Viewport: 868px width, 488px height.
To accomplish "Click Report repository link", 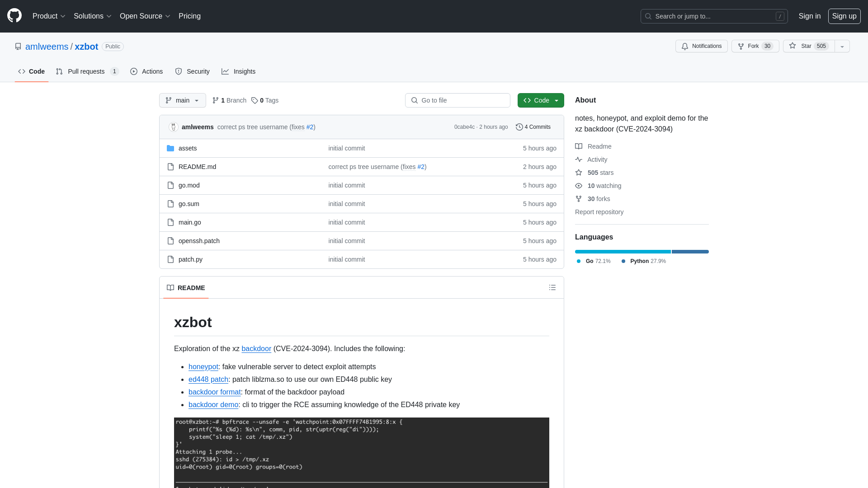I will [599, 212].
